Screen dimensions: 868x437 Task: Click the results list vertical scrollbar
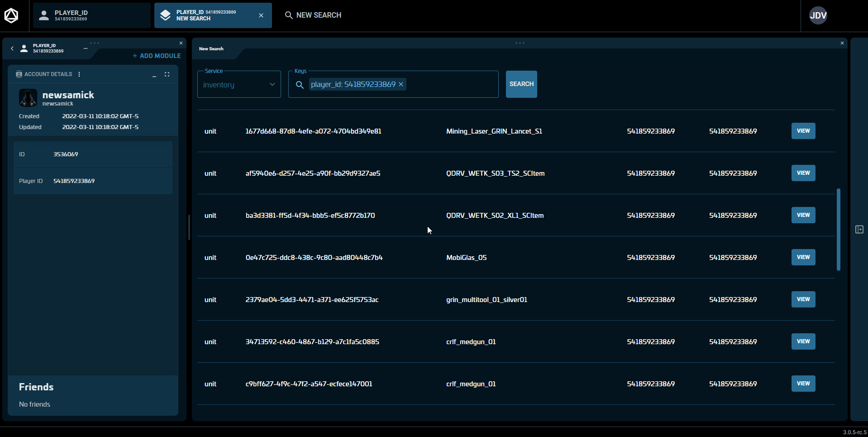[x=838, y=229]
